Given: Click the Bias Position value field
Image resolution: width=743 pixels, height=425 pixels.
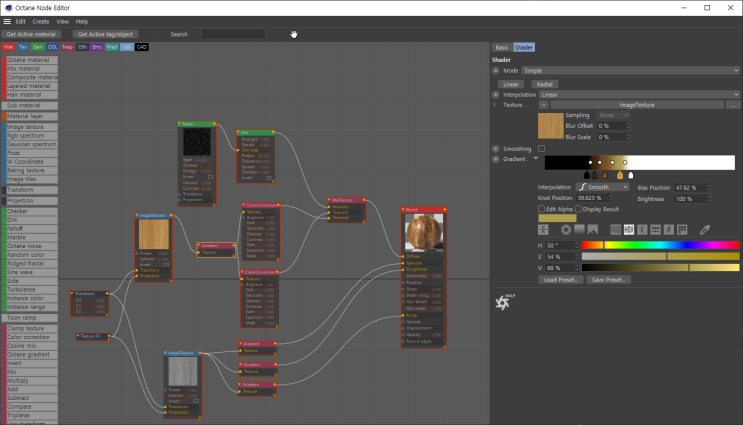Looking at the screenshot, I should click(692, 188).
